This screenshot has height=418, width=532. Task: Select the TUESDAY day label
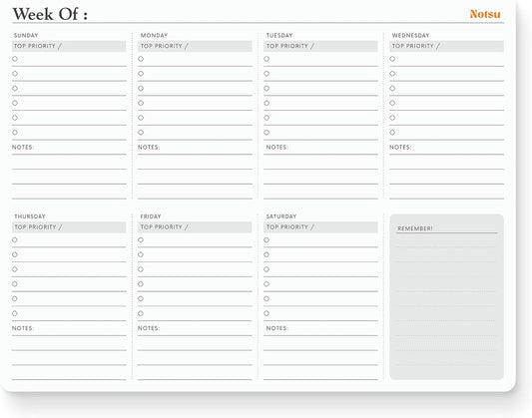(x=279, y=35)
